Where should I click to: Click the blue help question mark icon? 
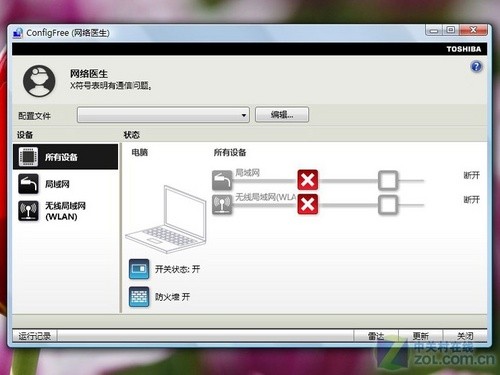click(476, 67)
